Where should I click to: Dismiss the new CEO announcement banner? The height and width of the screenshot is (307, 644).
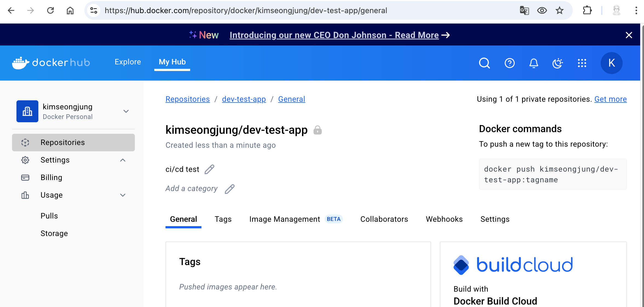pyautogui.click(x=629, y=35)
